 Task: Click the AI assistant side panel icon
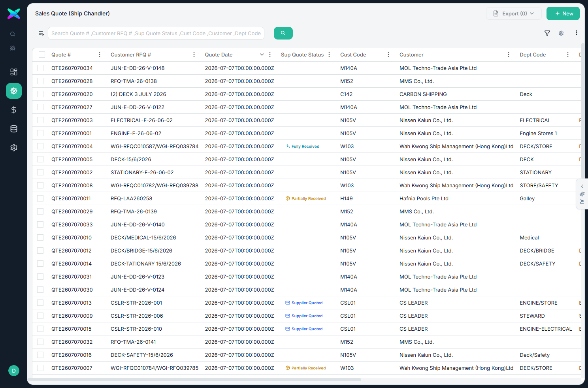pos(582,194)
